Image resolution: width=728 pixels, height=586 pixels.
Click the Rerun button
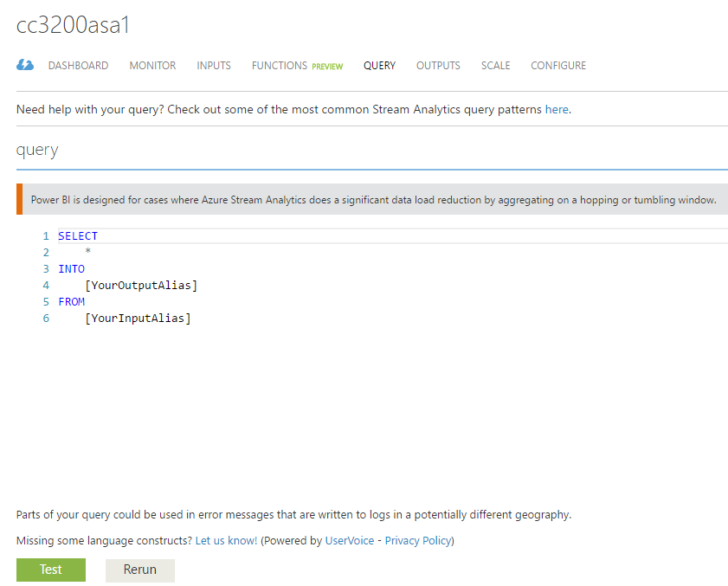pos(140,570)
